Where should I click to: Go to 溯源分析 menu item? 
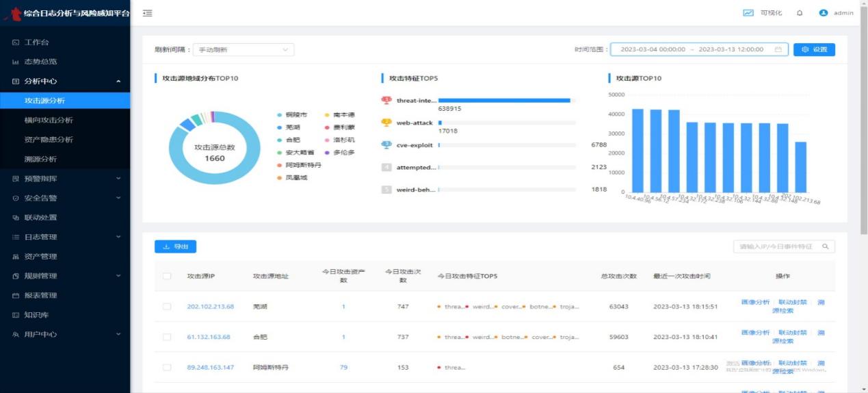(40, 159)
